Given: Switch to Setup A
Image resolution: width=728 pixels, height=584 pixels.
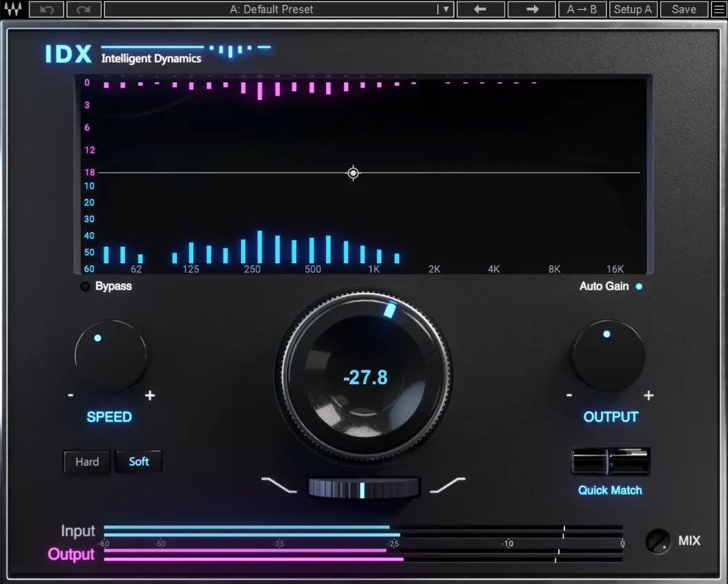Looking at the screenshot, I should (x=633, y=9).
